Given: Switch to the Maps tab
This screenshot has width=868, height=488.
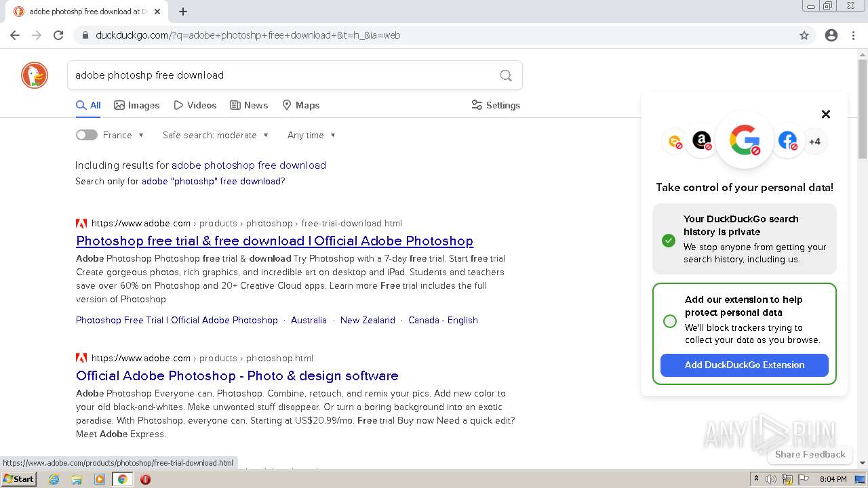Looking at the screenshot, I should pyautogui.click(x=301, y=105).
